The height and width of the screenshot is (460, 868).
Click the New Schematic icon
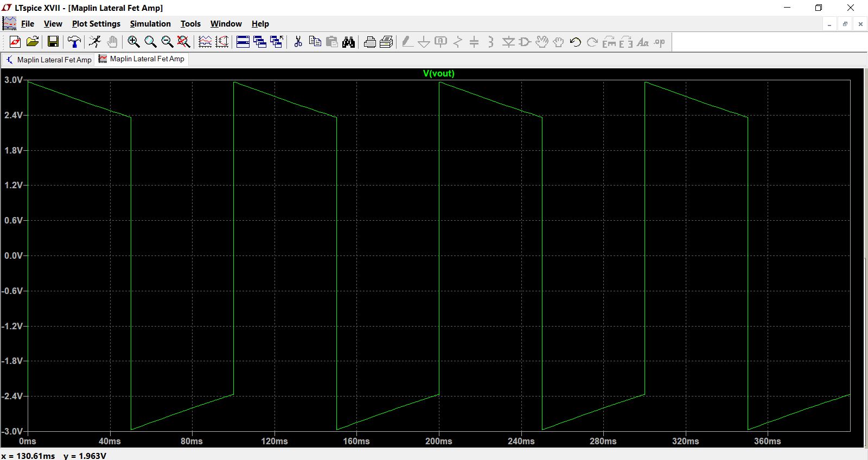pyautogui.click(x=15, y=42)
